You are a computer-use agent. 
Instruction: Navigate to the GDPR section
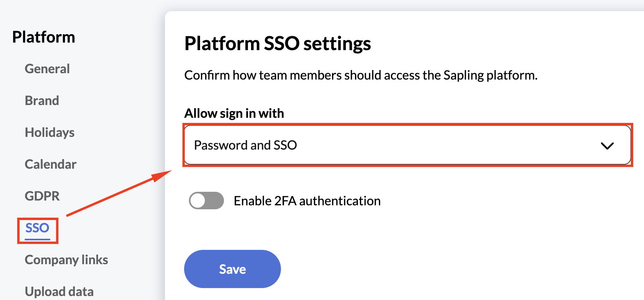(x=42, y=196)
